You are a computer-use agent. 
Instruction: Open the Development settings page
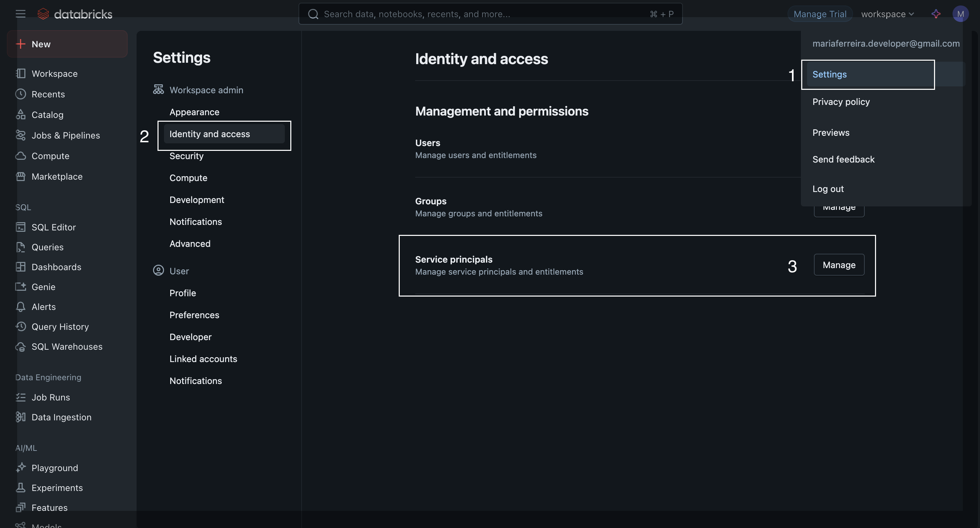pyautogui.click(x=197, y=200)
